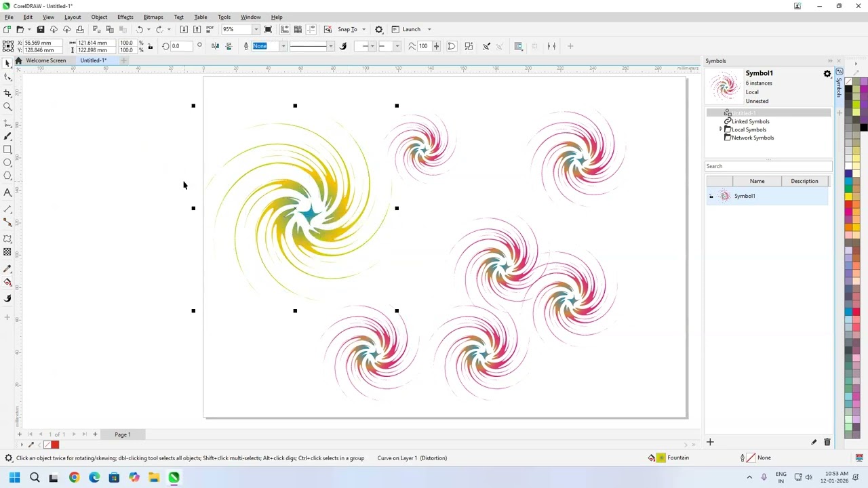Click the red swatch in document palette

pos(55,445)
